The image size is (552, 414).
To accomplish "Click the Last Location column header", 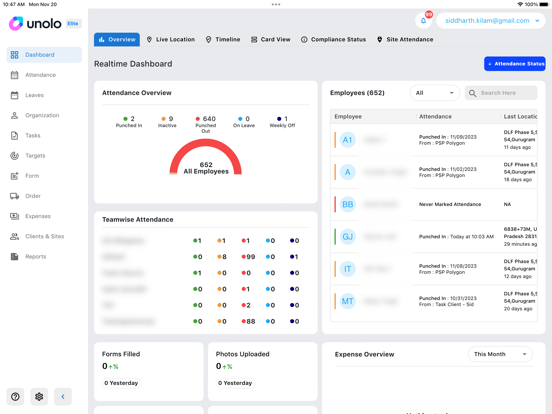I will [520, 117].
